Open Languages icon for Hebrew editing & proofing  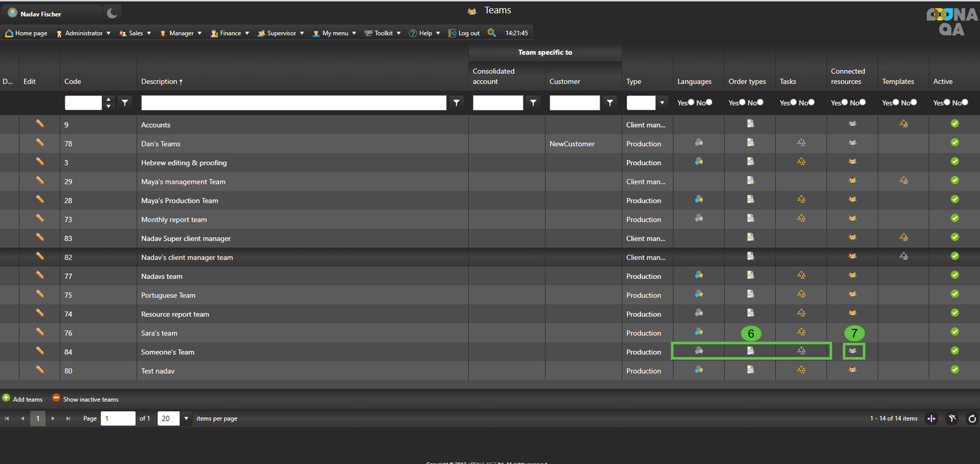698,162
